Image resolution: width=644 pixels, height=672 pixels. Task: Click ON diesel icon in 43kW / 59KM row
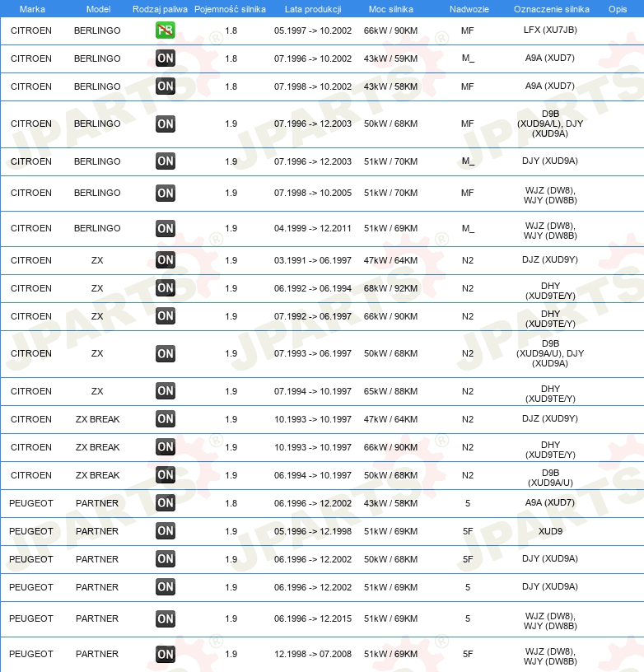click(x=166, y=58)
